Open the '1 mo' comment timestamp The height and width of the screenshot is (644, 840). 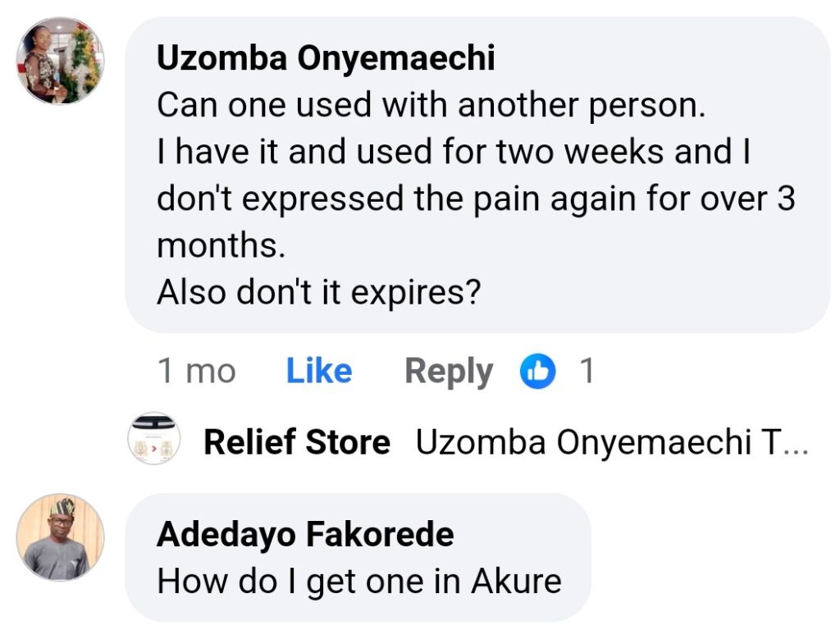[196, 372]
